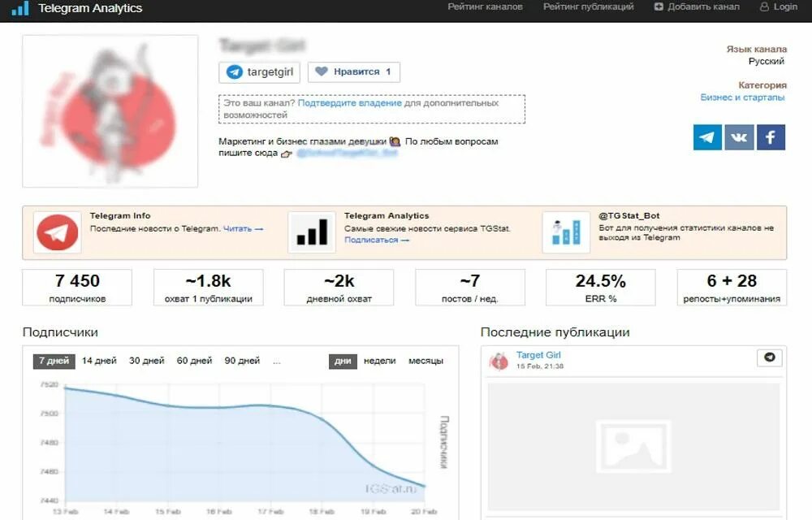Share the channel via Facebook icon

coord(771,137)
